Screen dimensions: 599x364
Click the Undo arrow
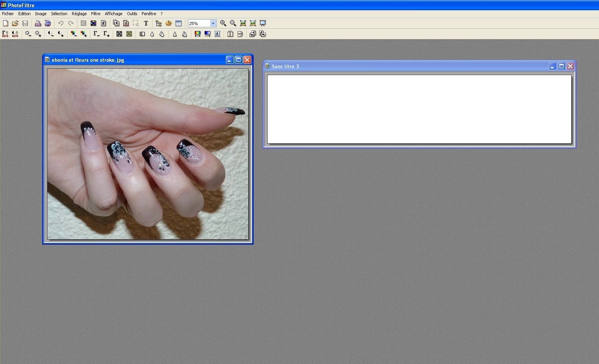point(61,24)
